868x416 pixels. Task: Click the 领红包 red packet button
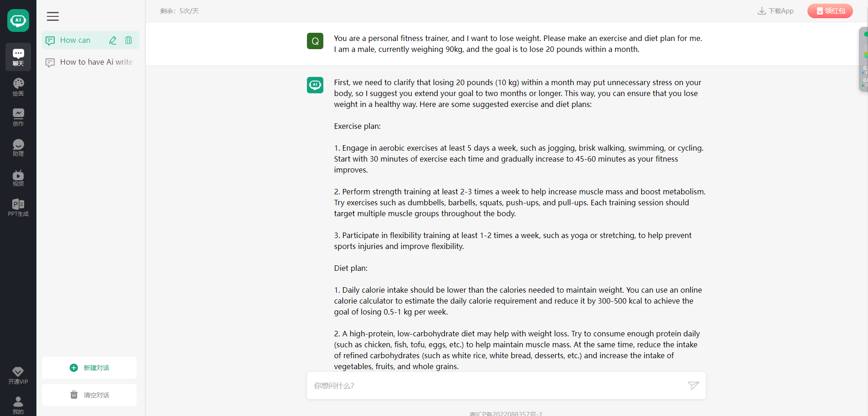click(830, 11)
